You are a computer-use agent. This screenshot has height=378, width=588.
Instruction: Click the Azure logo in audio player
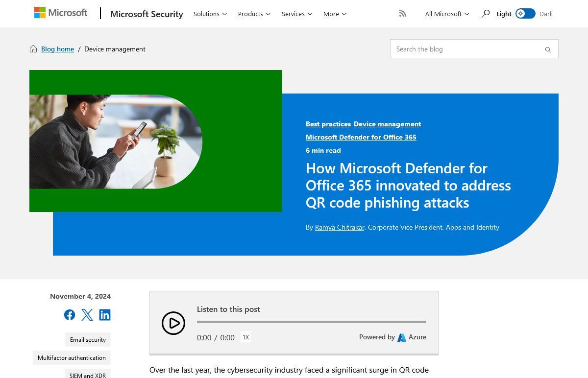click(402, 337)
